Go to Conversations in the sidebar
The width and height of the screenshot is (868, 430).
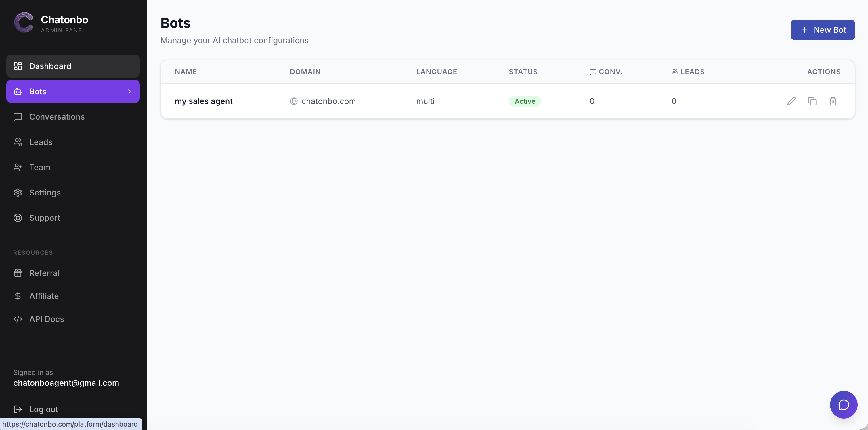tap(57, 117)
